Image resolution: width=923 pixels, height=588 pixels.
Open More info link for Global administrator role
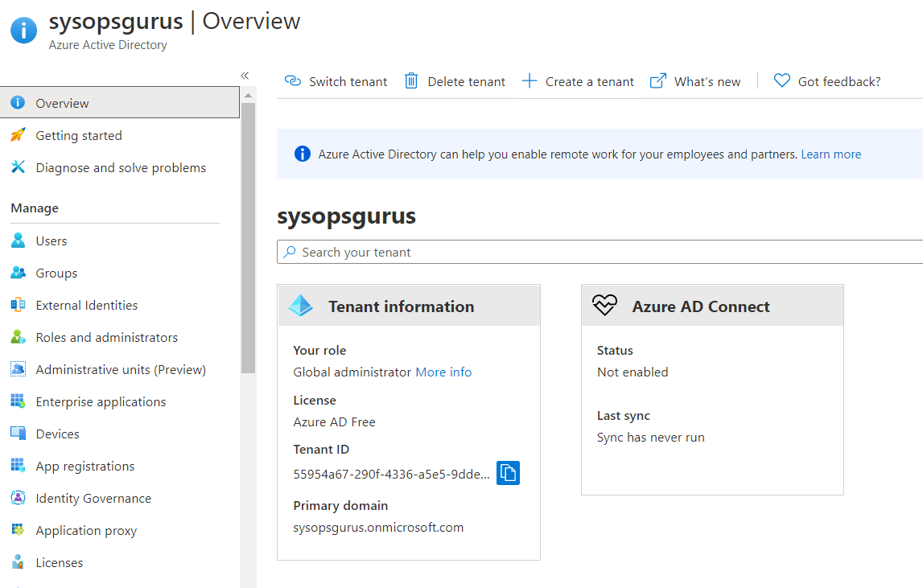[x=443, y=372]
